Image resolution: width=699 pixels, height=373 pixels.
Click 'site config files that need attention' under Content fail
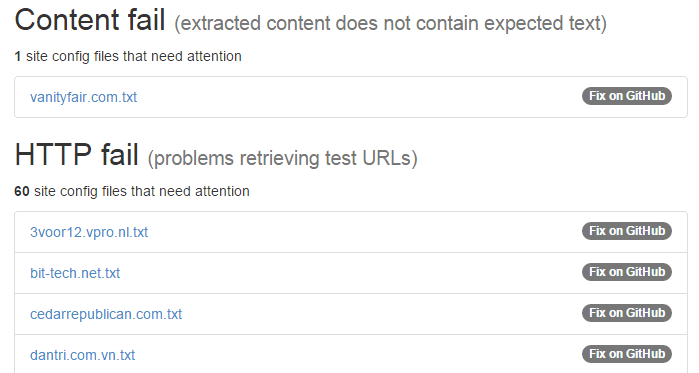(x=134, y=57)
